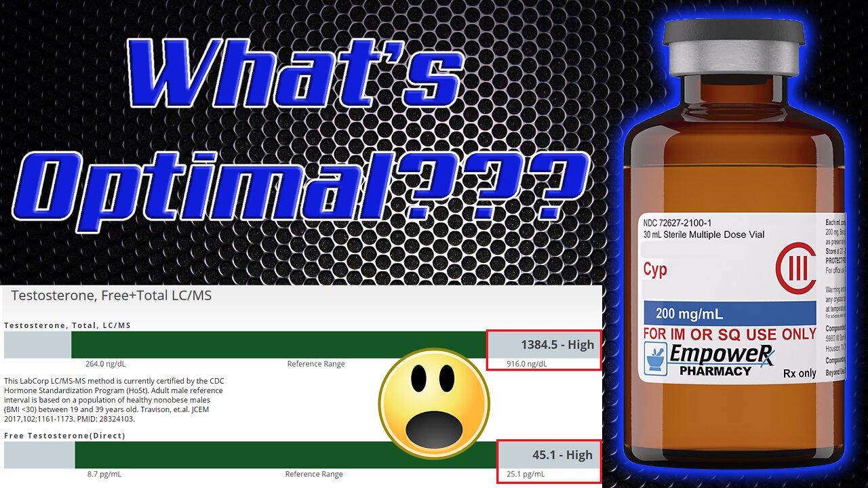Click the LabCorp LC/MS-MS method note paragraph

[x=113, y=400]
